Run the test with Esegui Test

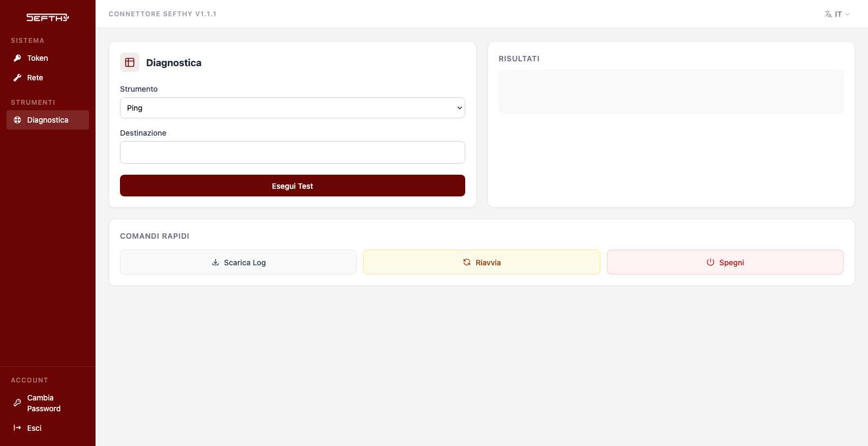[x=293, y=186]
